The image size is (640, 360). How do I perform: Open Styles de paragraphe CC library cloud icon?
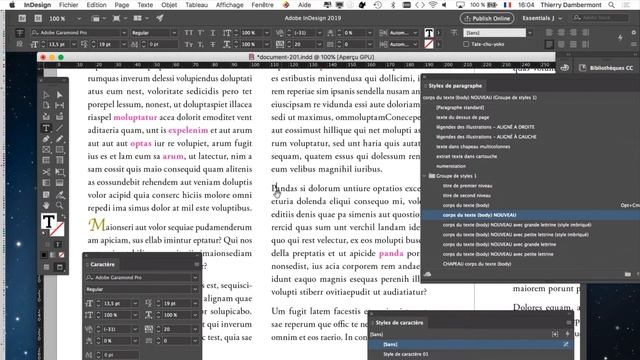click(x=427, y=274)
